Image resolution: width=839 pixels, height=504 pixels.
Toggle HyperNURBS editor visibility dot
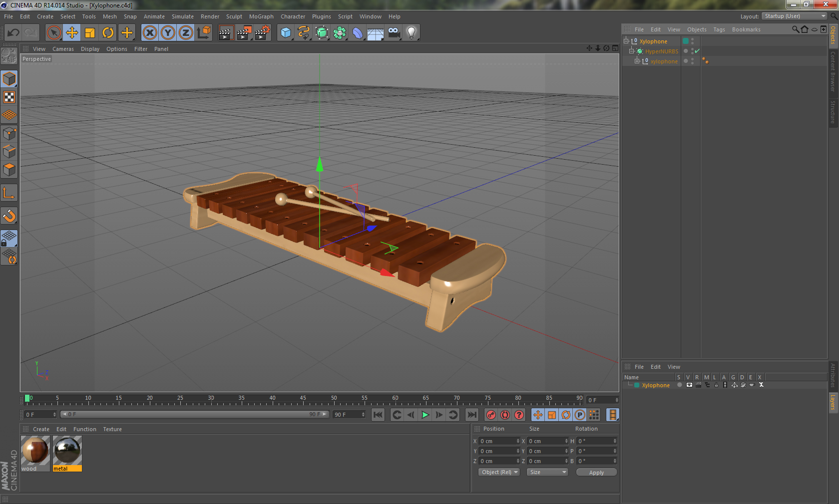coord(692,49)
